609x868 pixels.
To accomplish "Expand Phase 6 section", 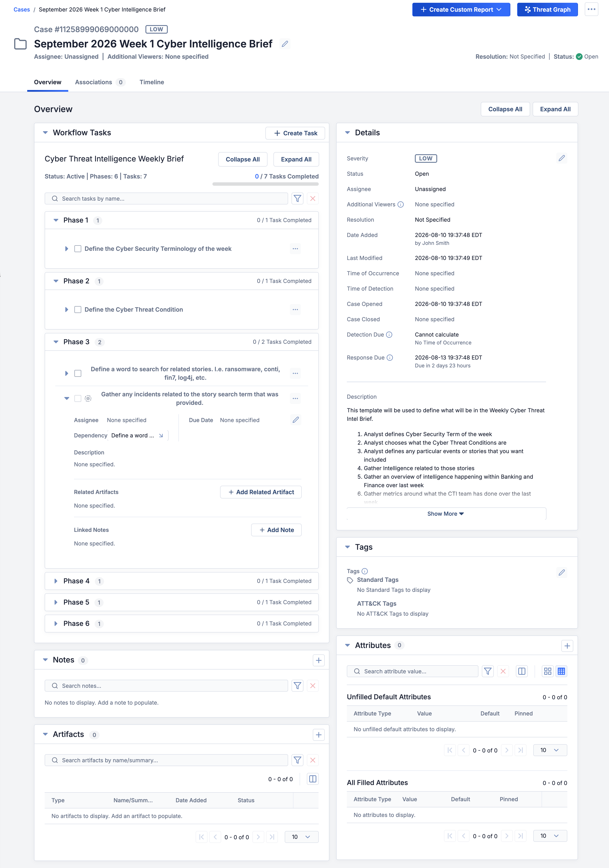I will [56, 623].
